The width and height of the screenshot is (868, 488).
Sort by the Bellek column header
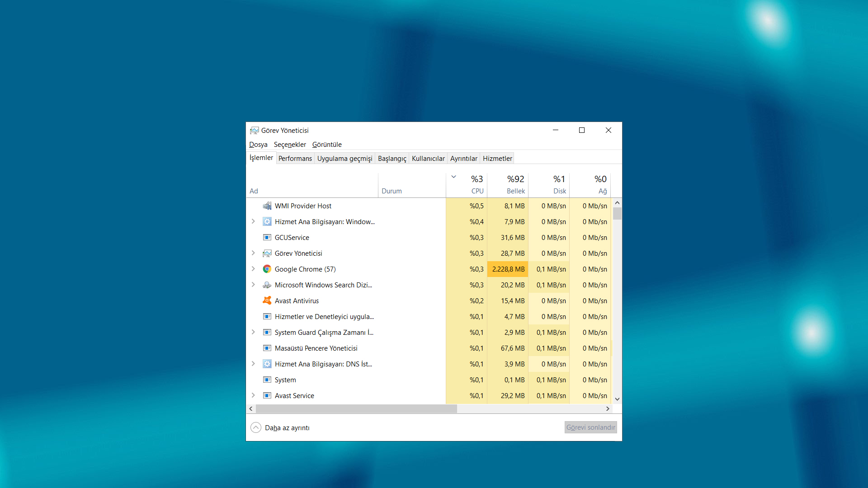tap(508, 185)
